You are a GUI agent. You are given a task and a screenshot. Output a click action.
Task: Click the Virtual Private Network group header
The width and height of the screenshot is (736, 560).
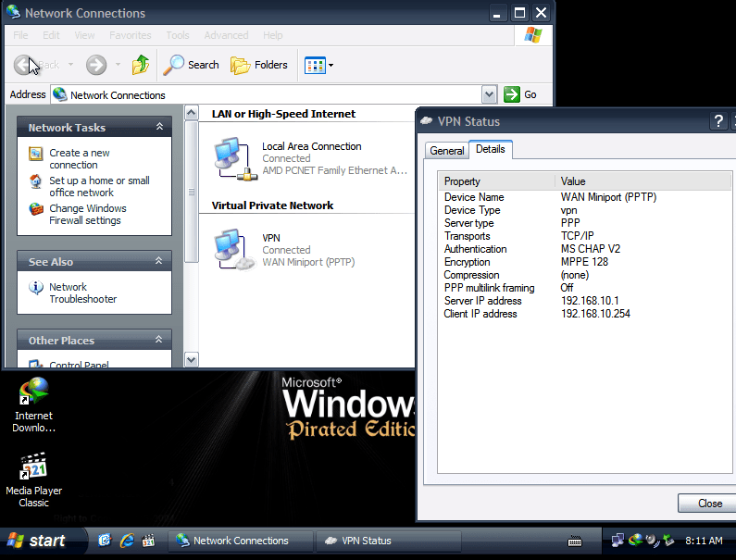coord(272,205)
